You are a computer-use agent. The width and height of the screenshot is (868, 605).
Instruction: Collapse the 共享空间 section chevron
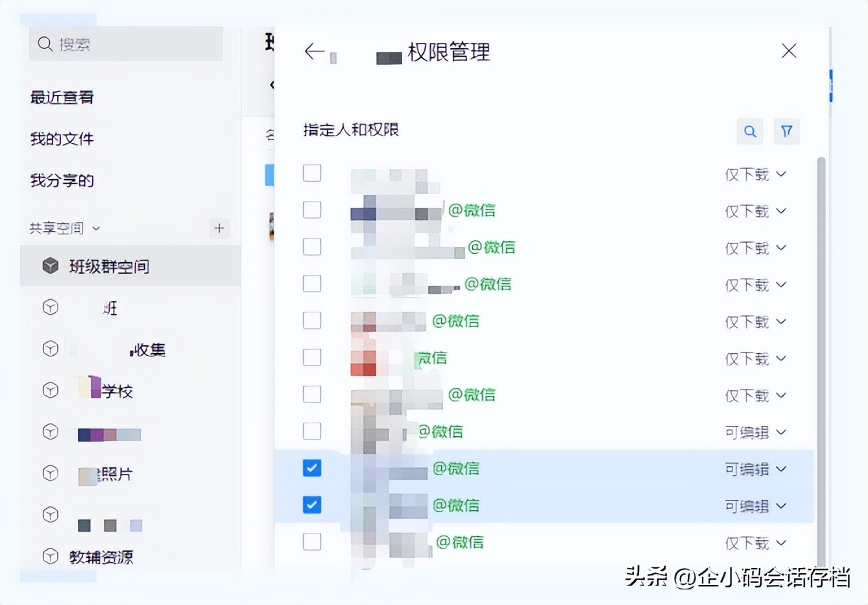point(97,228)
